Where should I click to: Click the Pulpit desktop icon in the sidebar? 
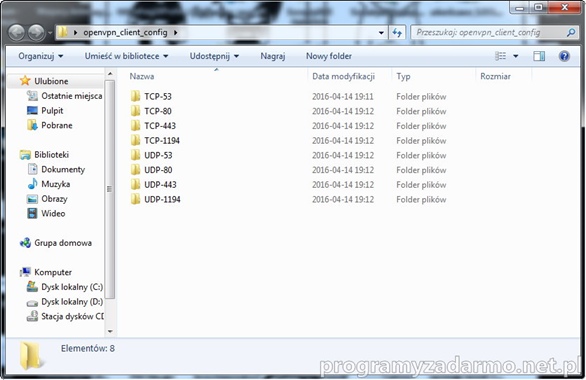coord(32,111)
